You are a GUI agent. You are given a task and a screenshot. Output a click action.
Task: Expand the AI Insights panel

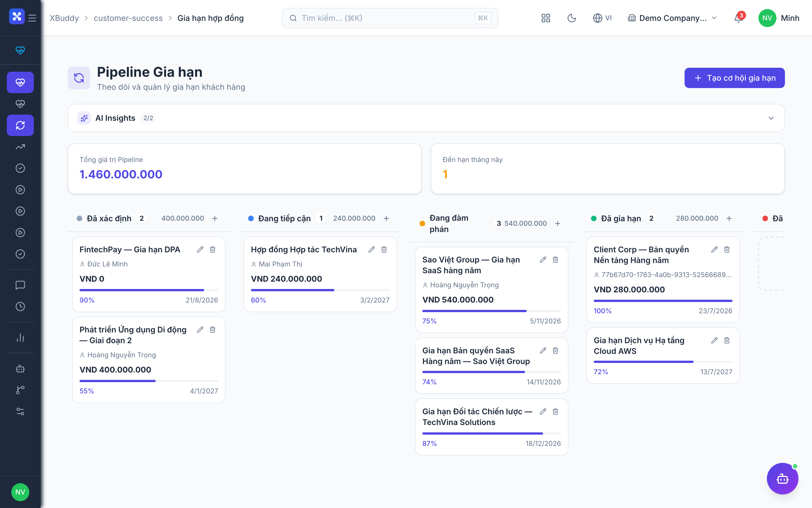tap(426, 118)
